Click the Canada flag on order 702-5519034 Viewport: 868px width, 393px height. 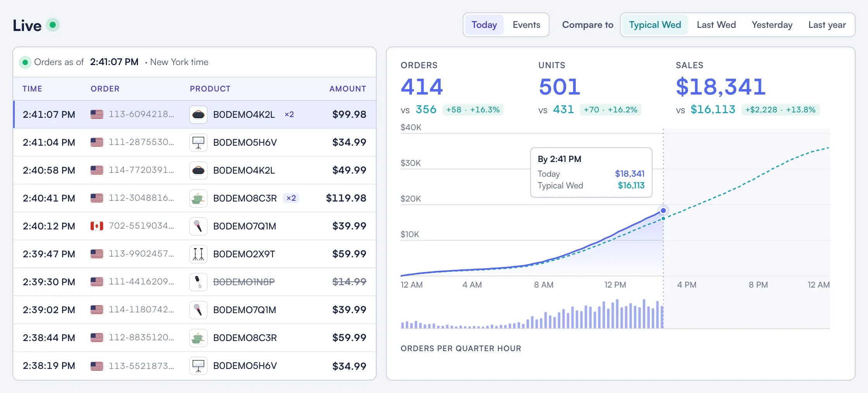click(x=97, y=226)
